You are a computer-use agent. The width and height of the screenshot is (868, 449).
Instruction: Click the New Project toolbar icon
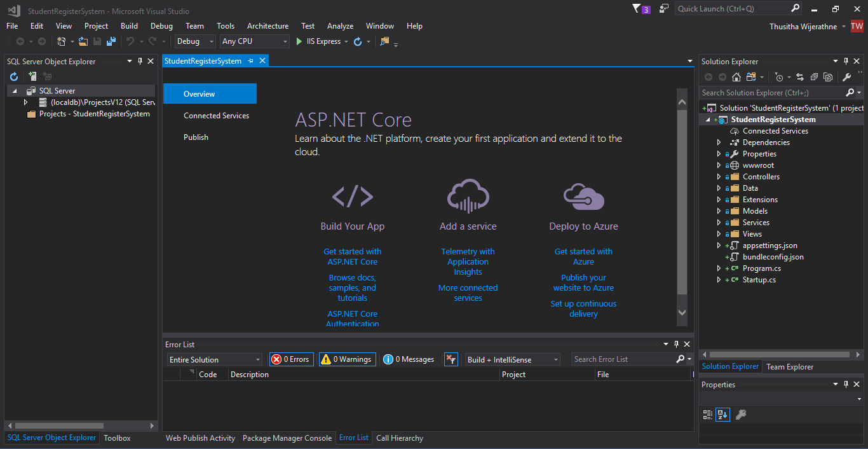[x=62, y=41]
